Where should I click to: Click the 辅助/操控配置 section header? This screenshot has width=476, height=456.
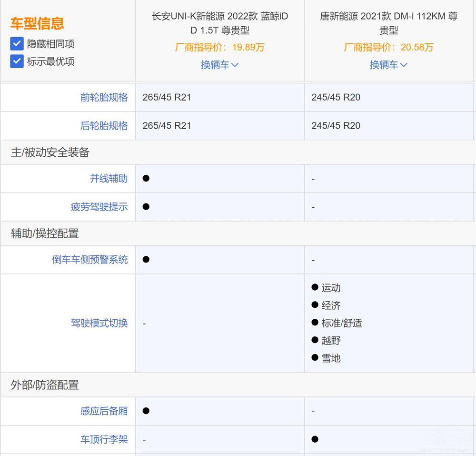pyautogui.click(x=45, y=233)
